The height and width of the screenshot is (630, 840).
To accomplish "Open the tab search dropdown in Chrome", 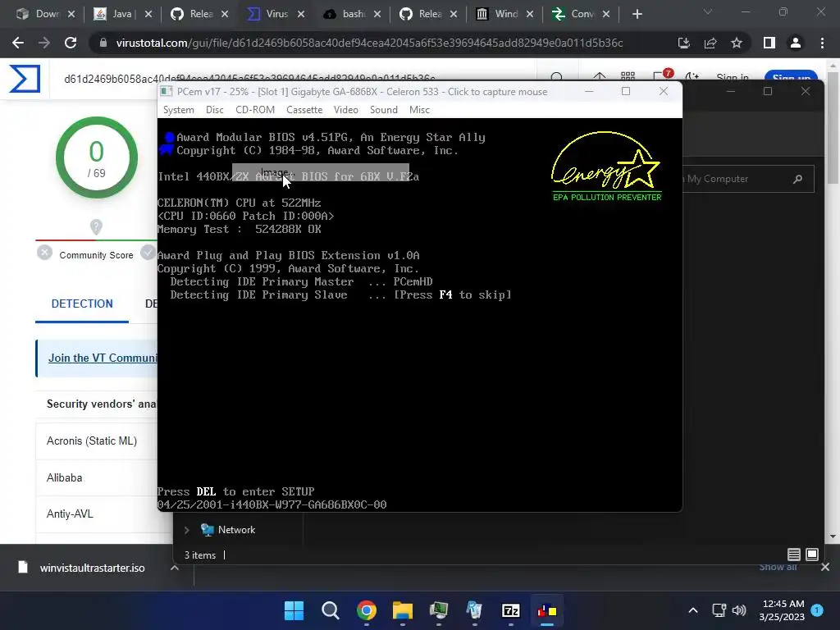I will pyautogui.click(x=708, y=11).
